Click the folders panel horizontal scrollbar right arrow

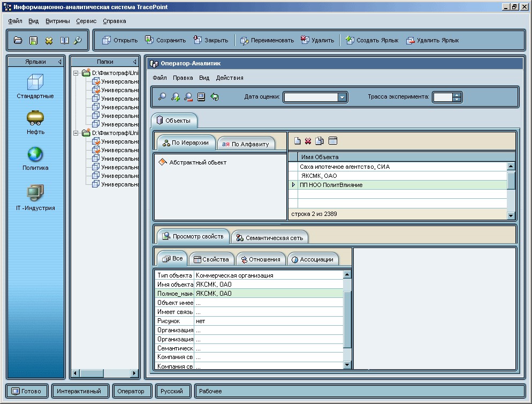(x=134, y=373)
